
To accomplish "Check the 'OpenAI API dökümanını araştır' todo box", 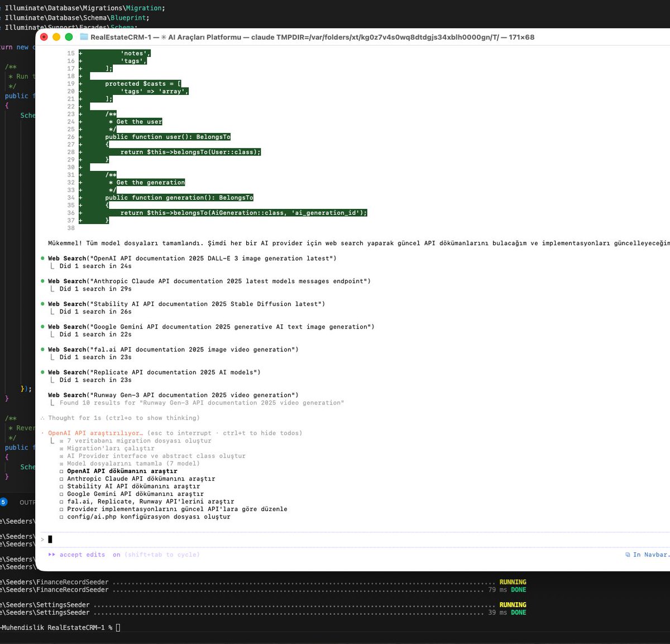I will pyautogui.click(x=61, y=471).
